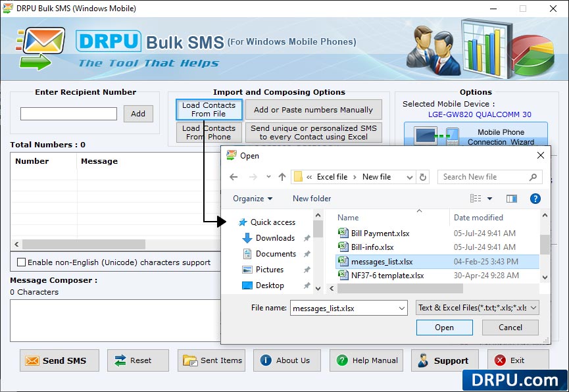Open recent locations dropdown arrow
The width and height of the screenshot is (569, 392).
pyautogui.click(x=268, y=177)
